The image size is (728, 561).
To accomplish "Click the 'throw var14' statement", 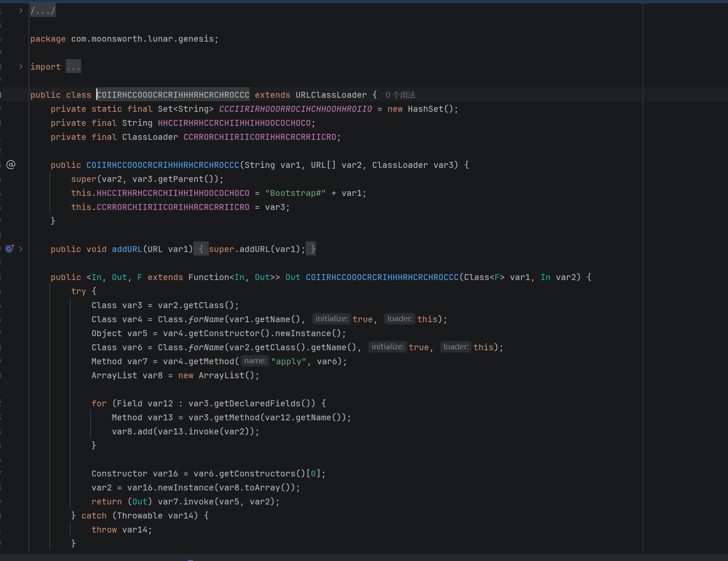I will click(122, 530).
